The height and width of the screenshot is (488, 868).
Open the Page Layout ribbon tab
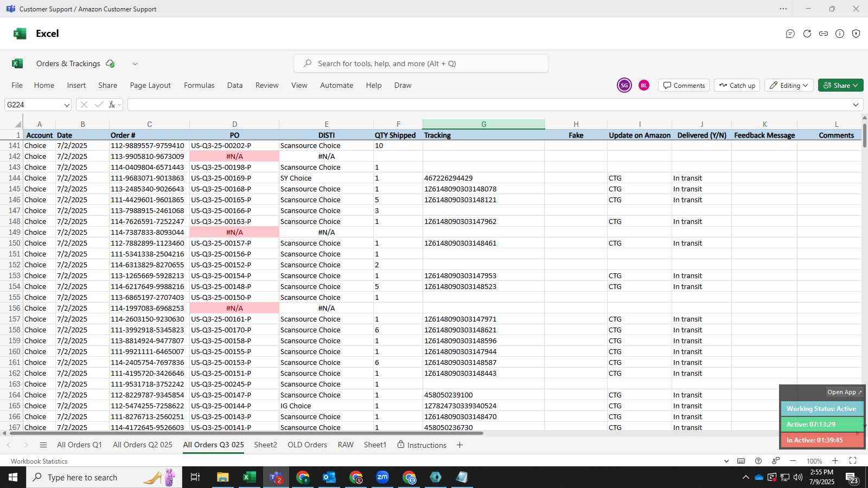tap(150, 85)
